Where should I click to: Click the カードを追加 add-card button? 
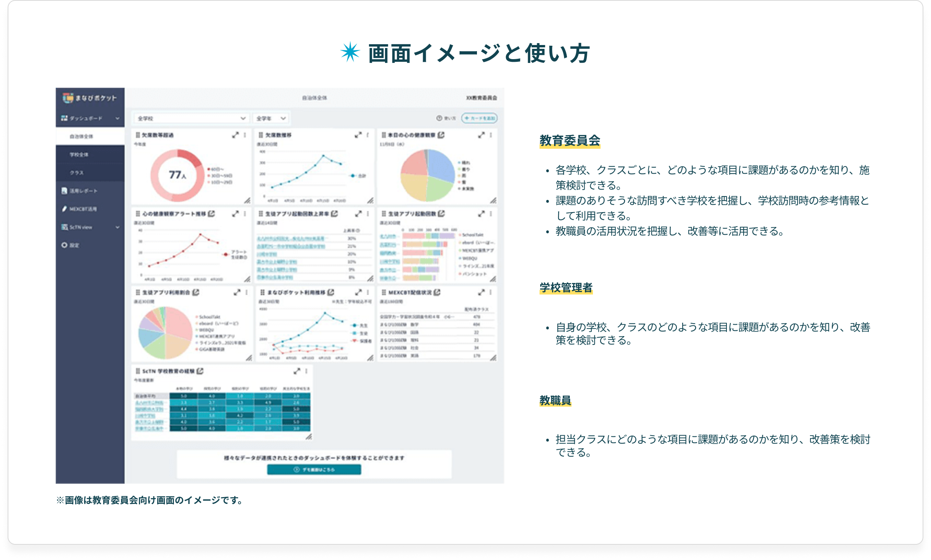pyautogui.click(x=479, y=118)
